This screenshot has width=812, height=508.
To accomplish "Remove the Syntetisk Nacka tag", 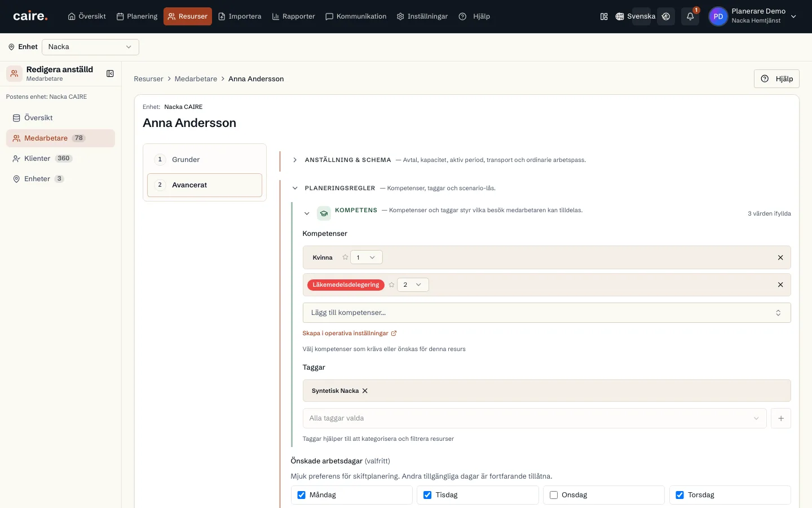I will tap(365, 391).
